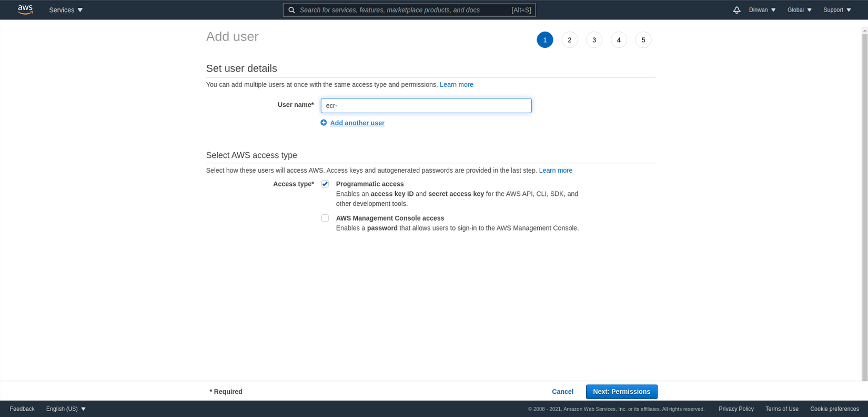The height and width of the screenshot is (417, 868).
Task: Open the Global region dropdown
Action: coord(800,10)
